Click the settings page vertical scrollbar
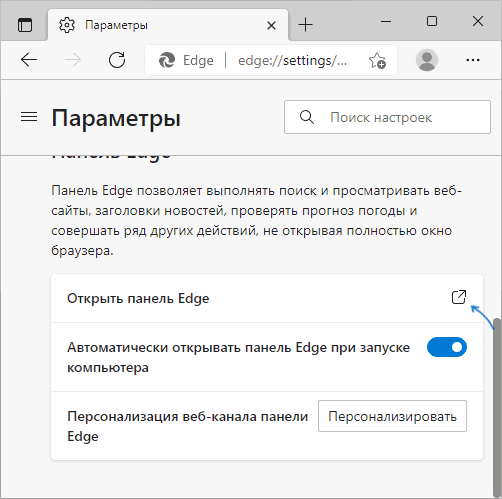502x499 pixels. (497, 407)
